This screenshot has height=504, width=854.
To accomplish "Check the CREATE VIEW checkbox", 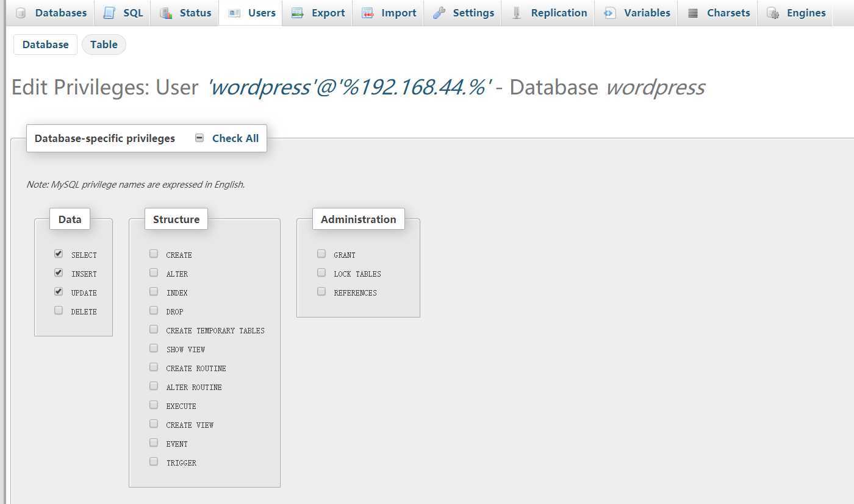I will point(154,424).
